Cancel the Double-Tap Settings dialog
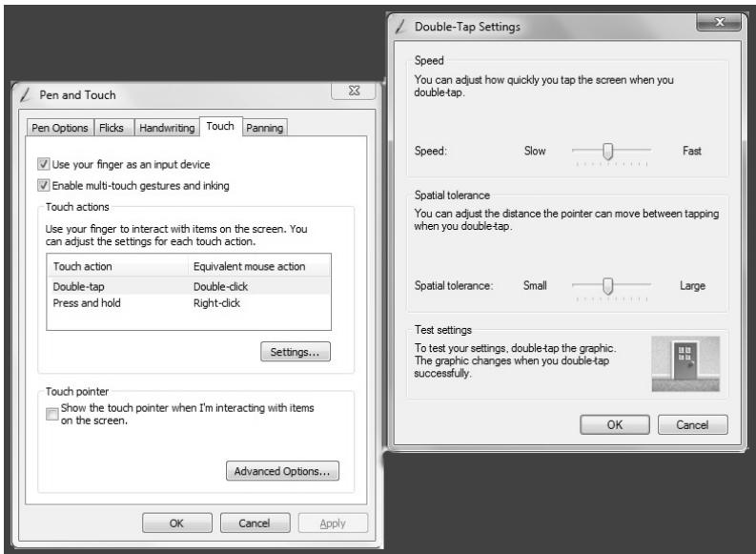Viewport: 756px width, 554px height. coord(692,424)
